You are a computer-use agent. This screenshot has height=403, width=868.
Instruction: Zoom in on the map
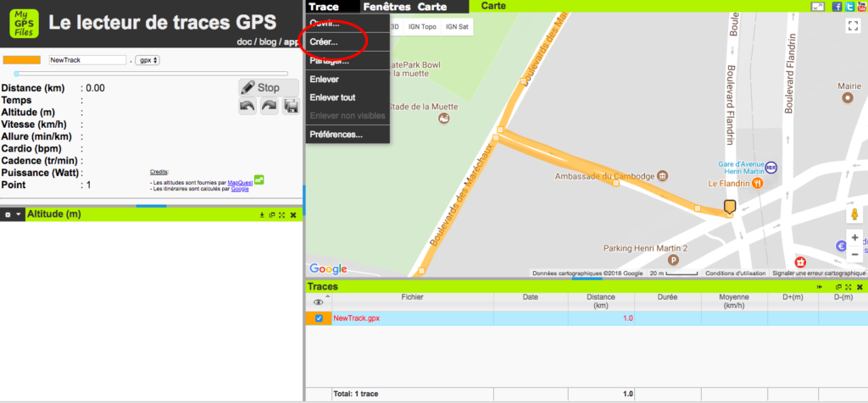pyautogui.click(x=854, y=238)
